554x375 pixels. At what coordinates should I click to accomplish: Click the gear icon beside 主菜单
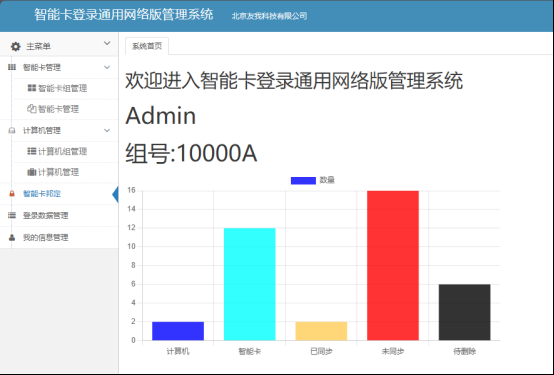(x=16, y=46)
